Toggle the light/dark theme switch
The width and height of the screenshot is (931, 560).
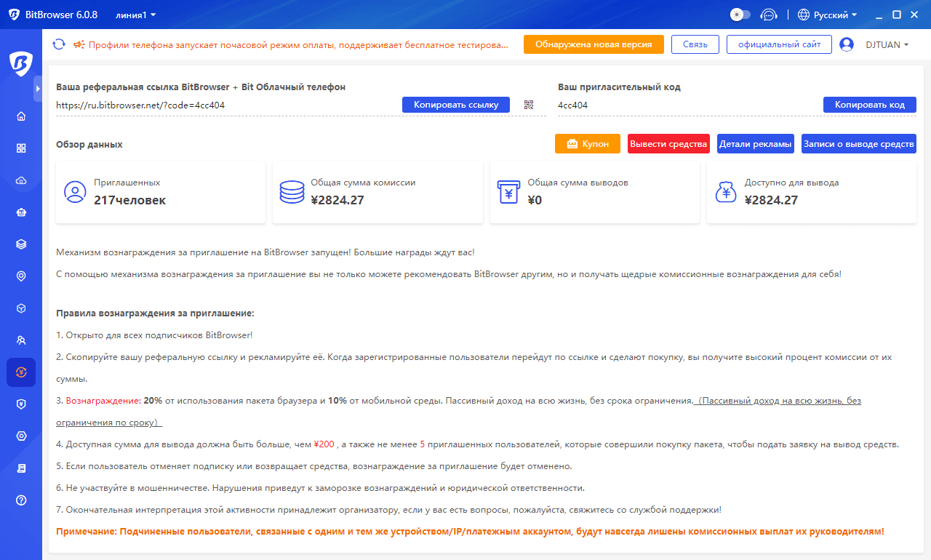[740, 15]
